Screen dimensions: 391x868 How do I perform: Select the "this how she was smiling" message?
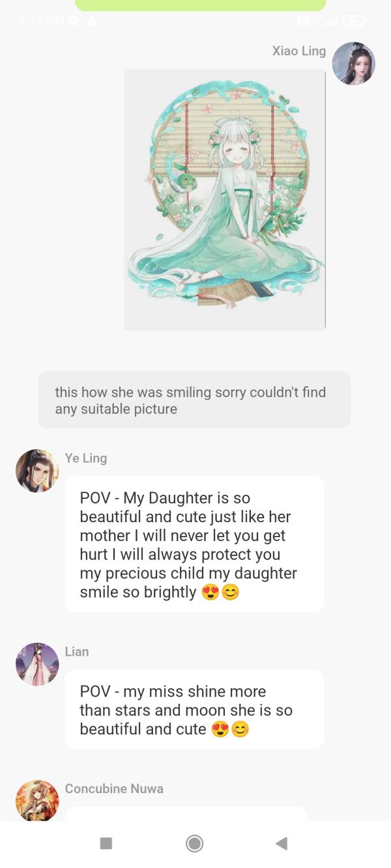pos(194,400)
